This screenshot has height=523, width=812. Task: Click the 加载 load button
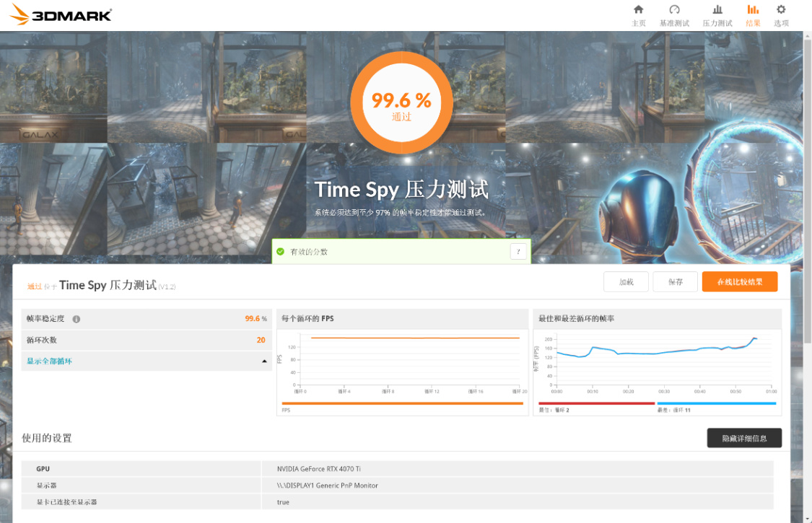626,281
